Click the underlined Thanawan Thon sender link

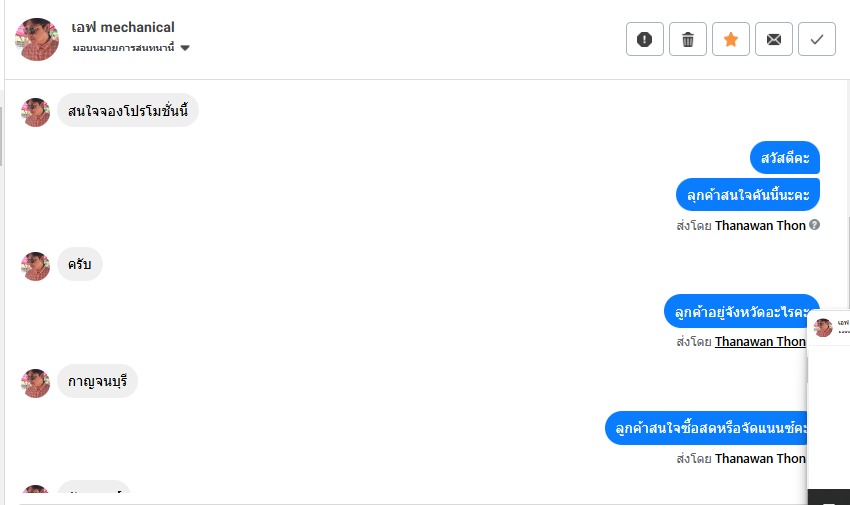(x=760, y=342)
